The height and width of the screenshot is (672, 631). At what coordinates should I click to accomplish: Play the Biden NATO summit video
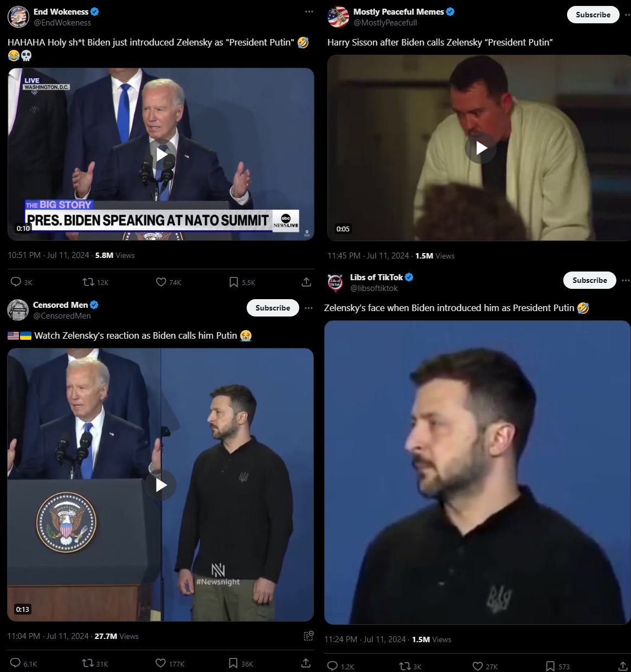pyautogui.click(x=162, y=154)
